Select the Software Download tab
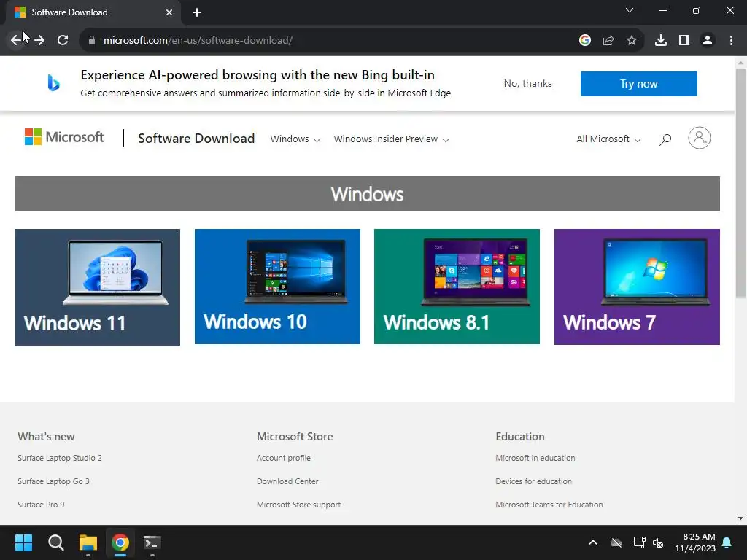The image size is (747, 560). click(93, 12)
